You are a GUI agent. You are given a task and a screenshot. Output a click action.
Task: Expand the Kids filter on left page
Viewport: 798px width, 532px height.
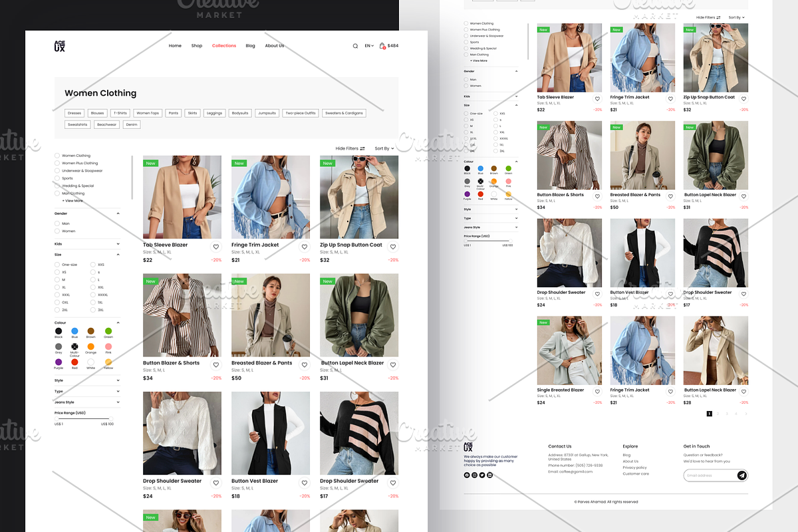click(x=118, y=244)
